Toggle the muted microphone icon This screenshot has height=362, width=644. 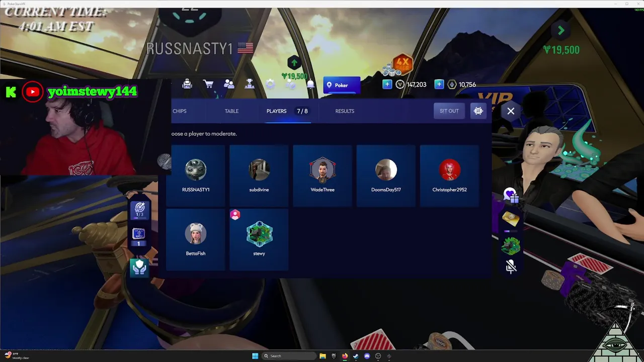point(511,266)
